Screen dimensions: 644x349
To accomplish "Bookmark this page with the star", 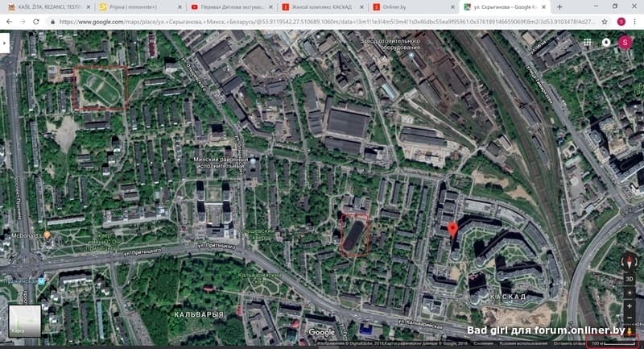I will [605, 22].
